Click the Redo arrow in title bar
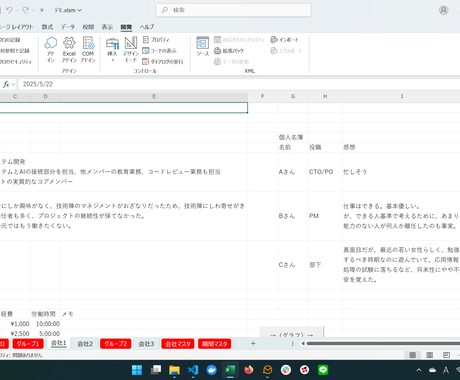This screenshot has width=460, height=380. pos(26,10)
